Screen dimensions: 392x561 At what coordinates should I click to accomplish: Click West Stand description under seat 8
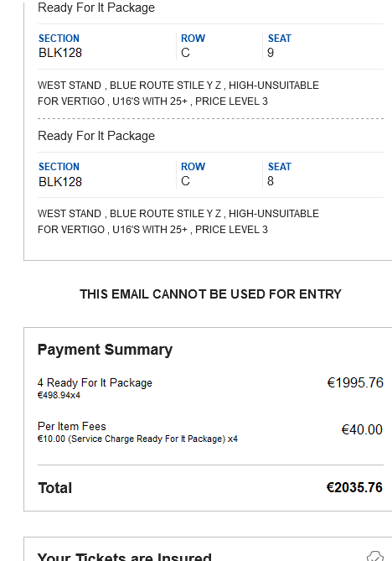pos(178,221)
